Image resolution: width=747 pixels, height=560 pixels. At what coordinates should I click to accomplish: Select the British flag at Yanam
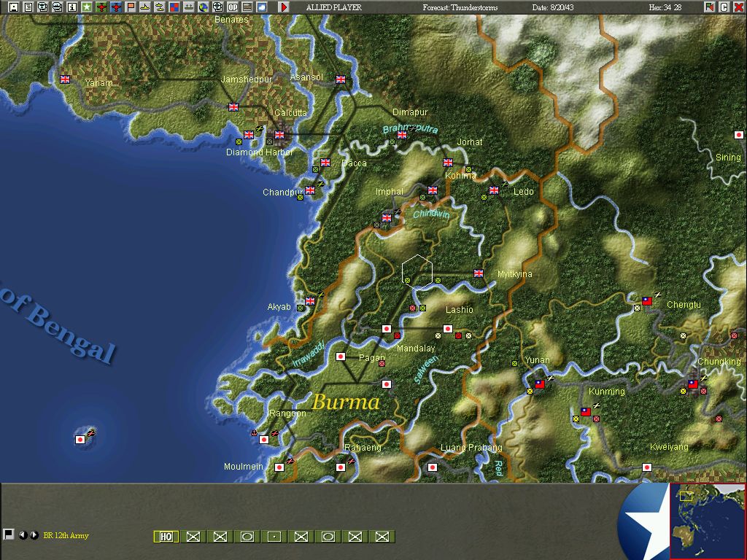coord(65,79)
